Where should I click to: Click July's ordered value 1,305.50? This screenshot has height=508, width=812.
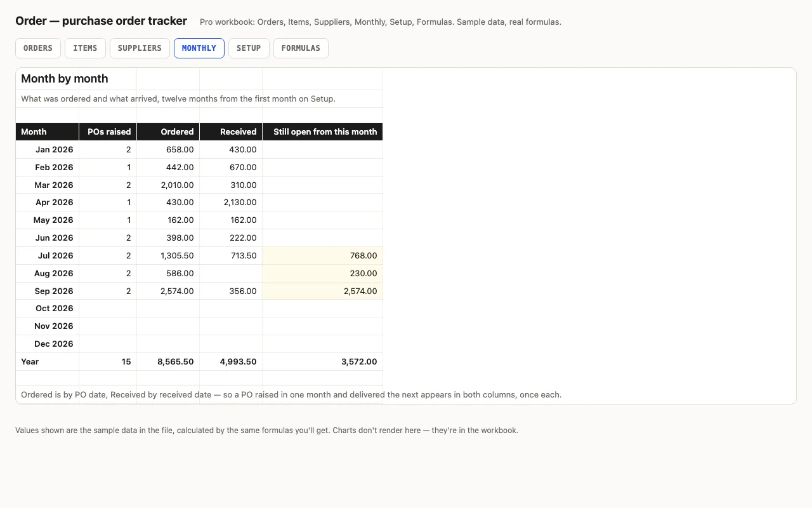pos(168,255)
